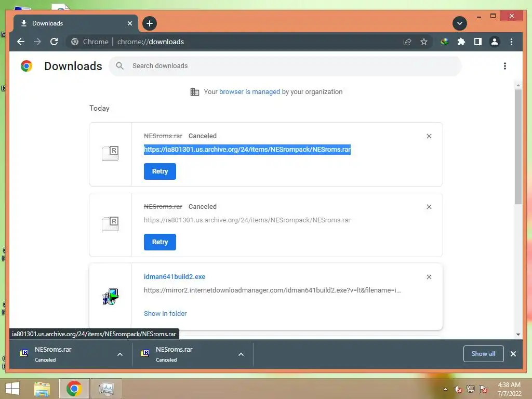
Task: Click the page vertical scrollbar thumb
Action: pos(518,147)
